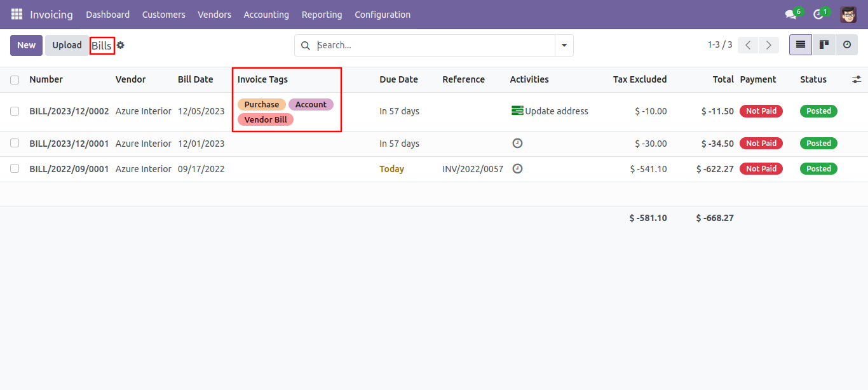
Task: Click the Invoicing app title
Action: [x=51, y=15]
